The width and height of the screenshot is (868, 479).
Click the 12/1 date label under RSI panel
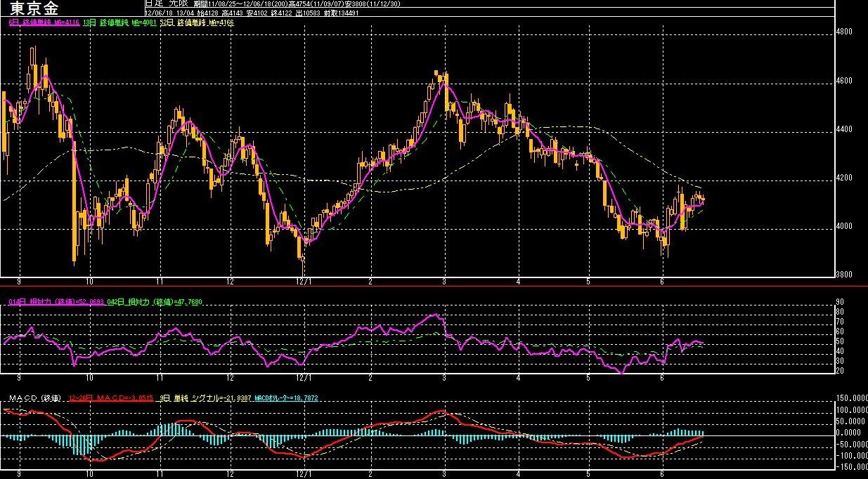point(304,377)
